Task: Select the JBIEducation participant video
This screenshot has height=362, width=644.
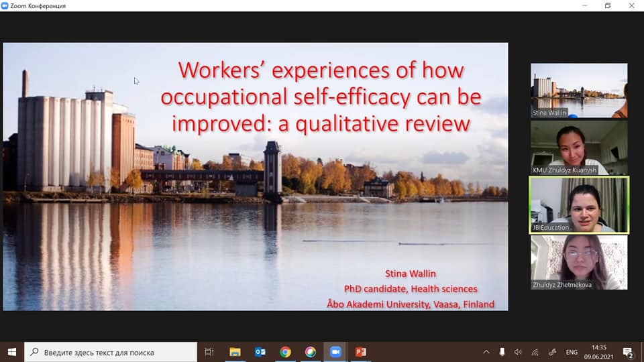Action: click(x=579, y=205)
